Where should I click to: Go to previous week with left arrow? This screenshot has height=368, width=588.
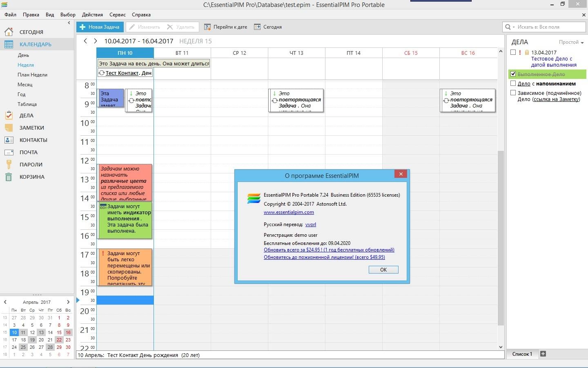85,41
